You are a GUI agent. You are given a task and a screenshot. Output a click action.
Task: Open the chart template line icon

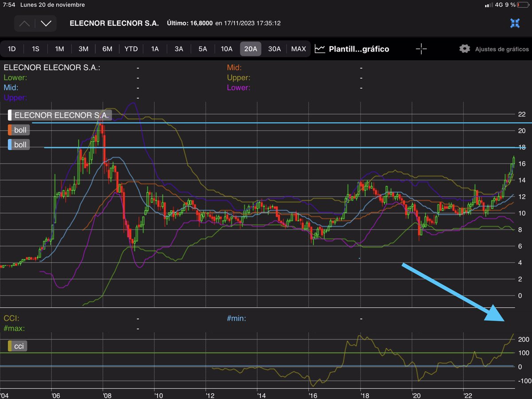click(320, 49)
